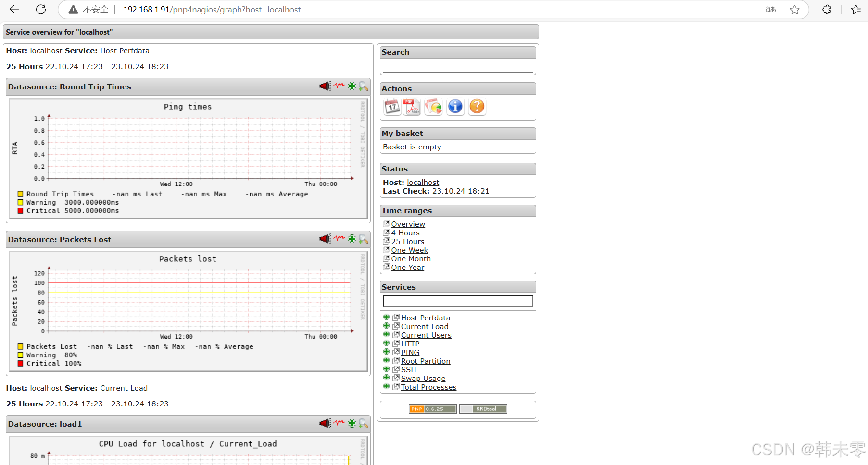Screen dimensions: 868x465
Task: Open the Root Partition service link
Action: coord(426,361)
